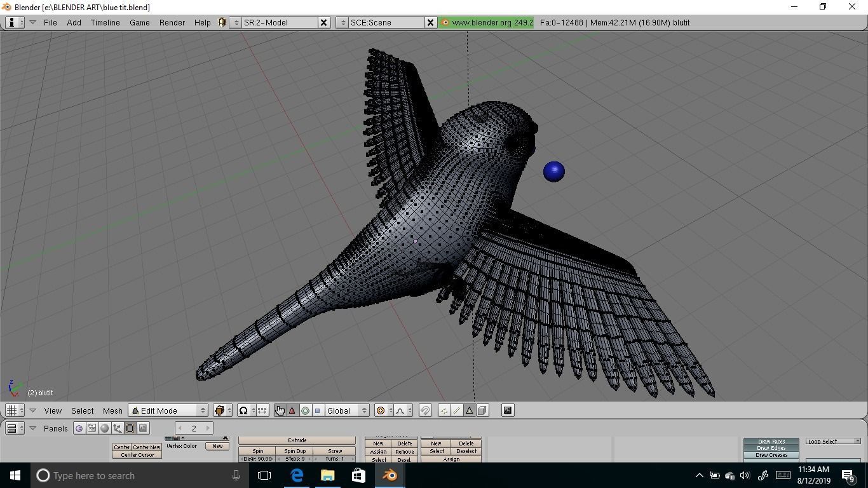
Task: Open the SR:2-Model screen selector
Action: click(236, 22)
